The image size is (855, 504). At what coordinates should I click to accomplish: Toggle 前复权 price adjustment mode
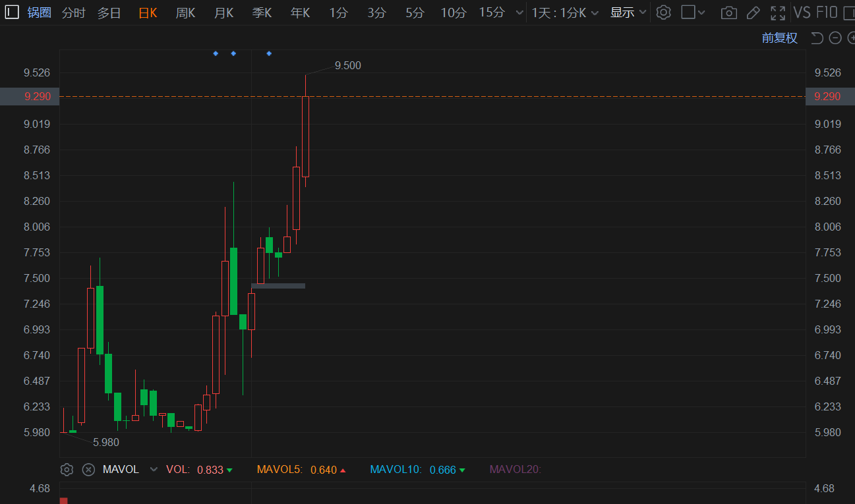point(779,38)
